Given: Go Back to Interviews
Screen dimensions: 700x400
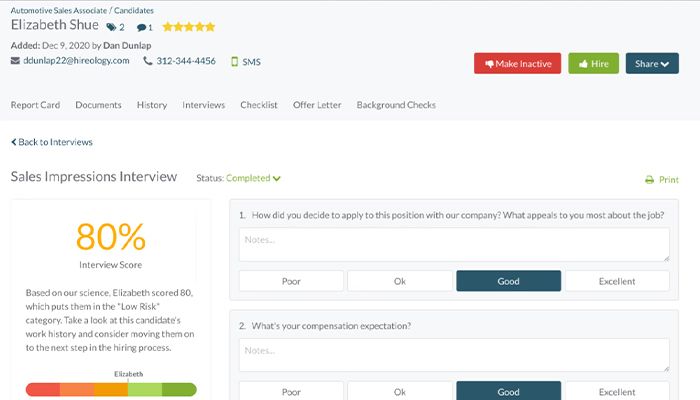Looking at the screenshot, I should [52, 142].
